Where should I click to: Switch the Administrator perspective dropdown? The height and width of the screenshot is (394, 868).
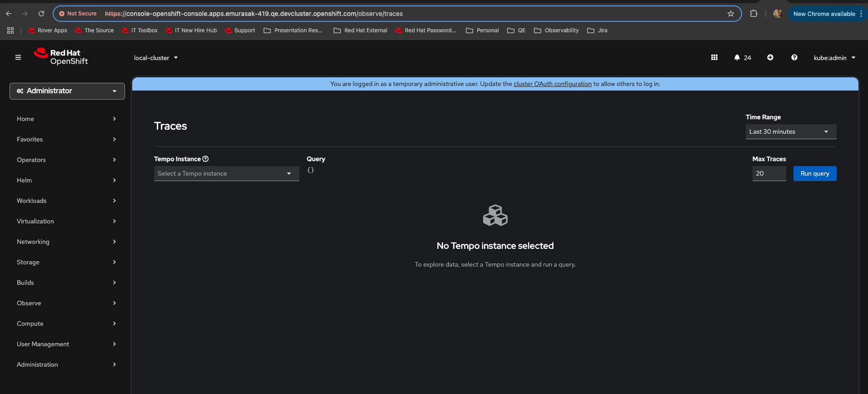67,91
